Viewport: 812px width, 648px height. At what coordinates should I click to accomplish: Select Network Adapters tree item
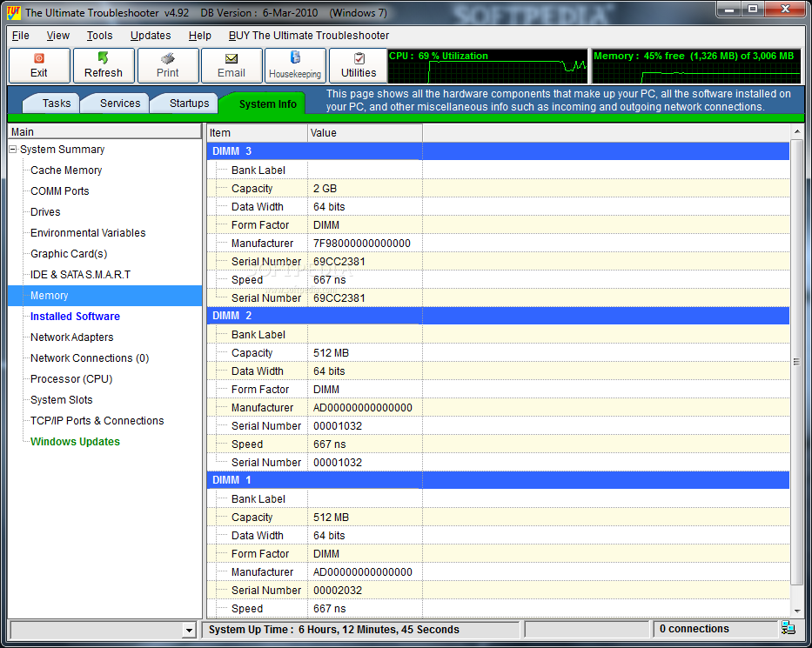click(72, 337)
